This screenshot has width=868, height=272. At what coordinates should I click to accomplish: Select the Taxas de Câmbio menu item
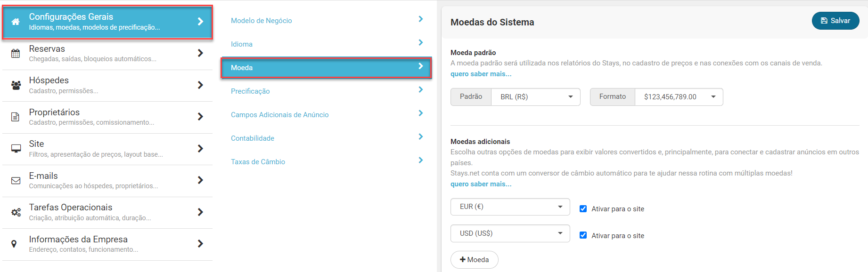[326, 162]
